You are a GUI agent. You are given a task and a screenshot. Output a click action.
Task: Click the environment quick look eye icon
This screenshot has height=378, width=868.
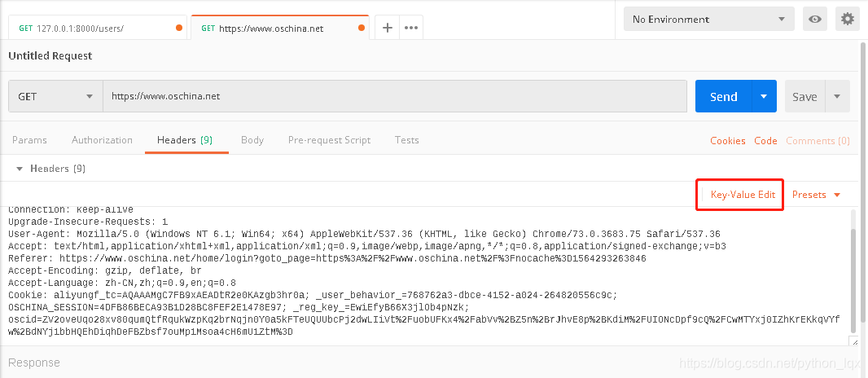pyautogui.click(x=815, y=20)
